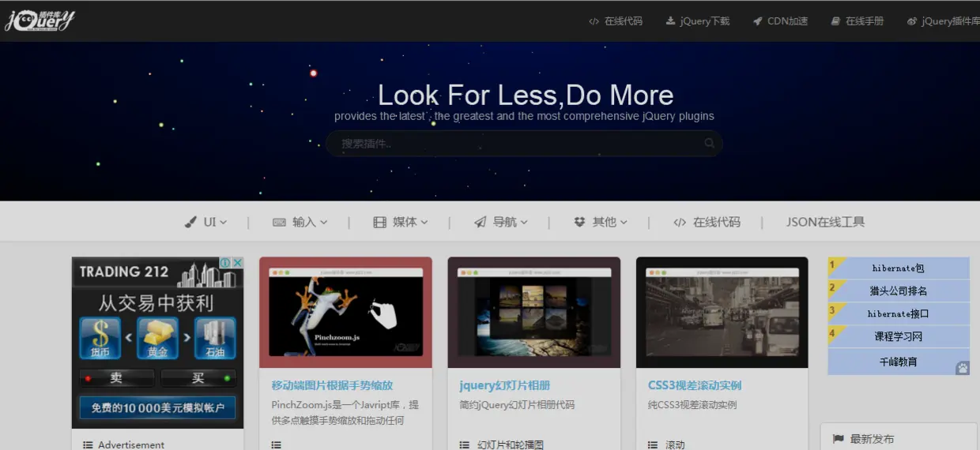The width and height of the screenshot is (980, 450).
Task: Click the 最新发布 panel heading
Action: click(872, 439)
